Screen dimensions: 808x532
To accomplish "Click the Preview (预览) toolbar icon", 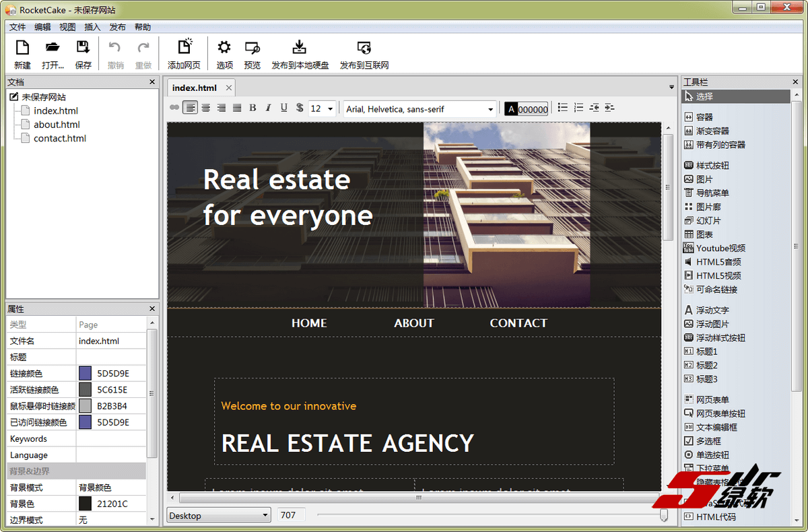I will 252,48.
